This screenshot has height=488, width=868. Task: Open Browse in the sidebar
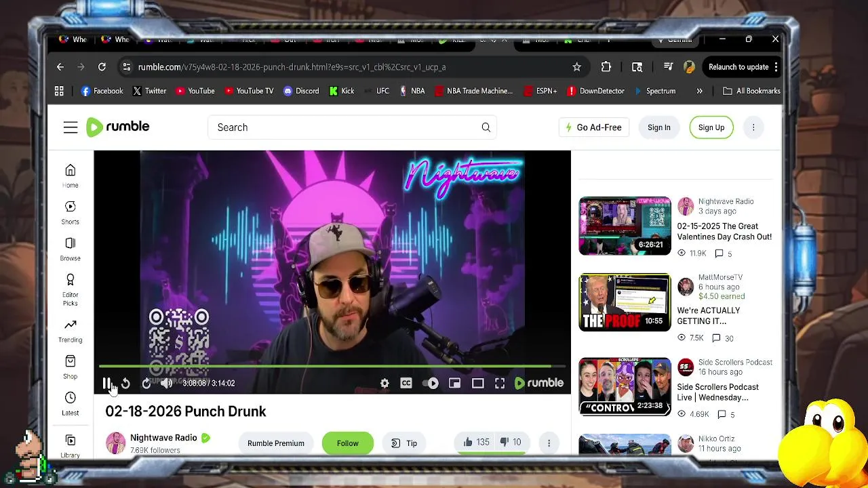click(x=71, y=249)
